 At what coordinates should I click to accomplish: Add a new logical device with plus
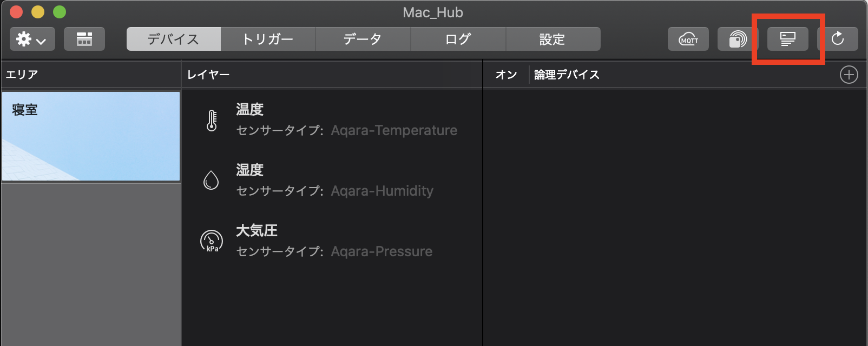849,75
